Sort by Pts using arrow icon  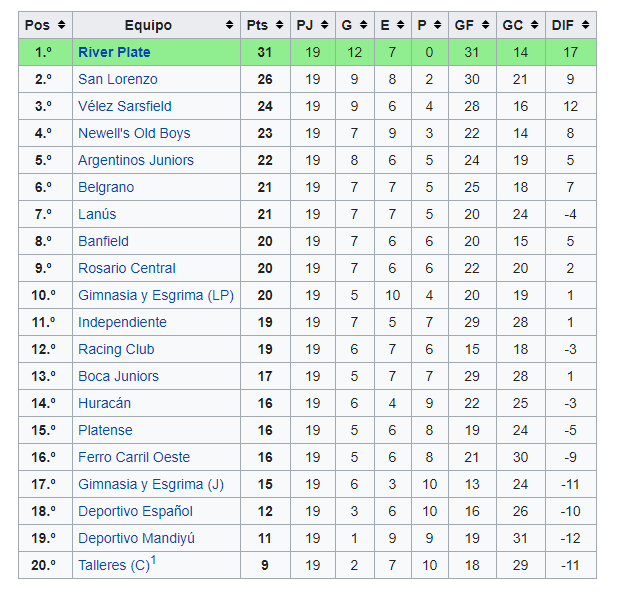[x=280, y=25]
